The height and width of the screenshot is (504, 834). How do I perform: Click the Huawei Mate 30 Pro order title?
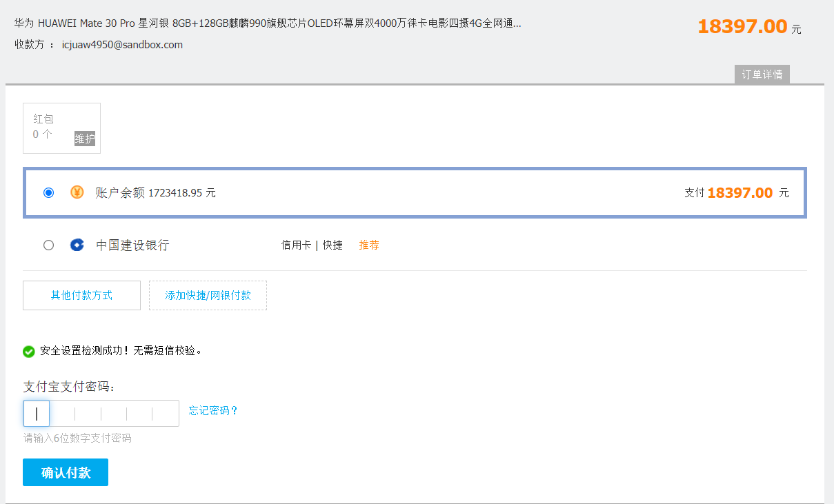click(268, 23)
